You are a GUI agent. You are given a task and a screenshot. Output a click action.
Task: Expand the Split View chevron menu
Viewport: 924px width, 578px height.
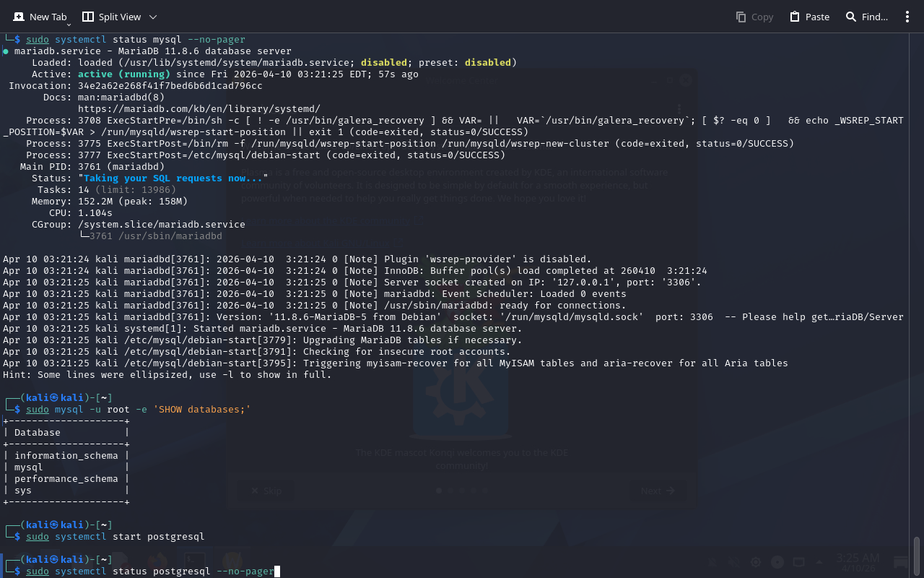152,17
